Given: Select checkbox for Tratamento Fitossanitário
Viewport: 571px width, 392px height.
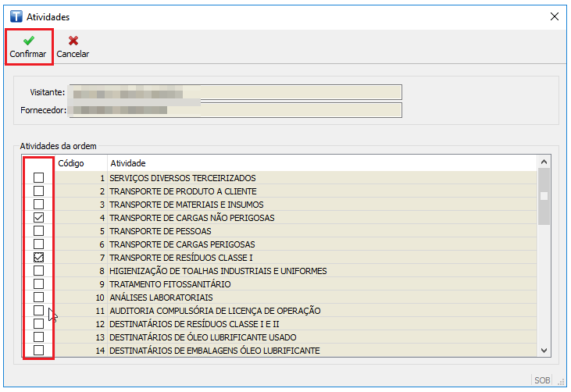Looking at the screenshot, I should pos(38,284).
